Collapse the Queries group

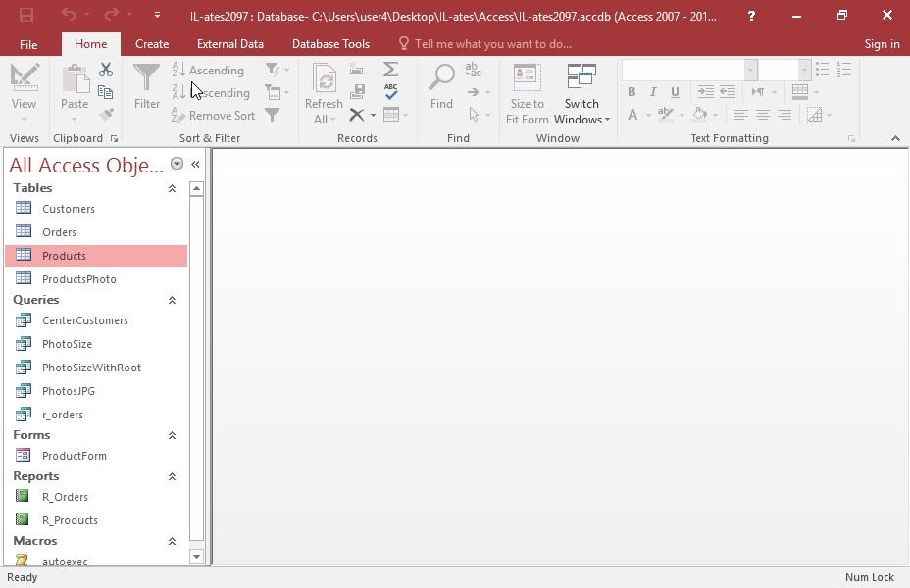coord(172,301)
